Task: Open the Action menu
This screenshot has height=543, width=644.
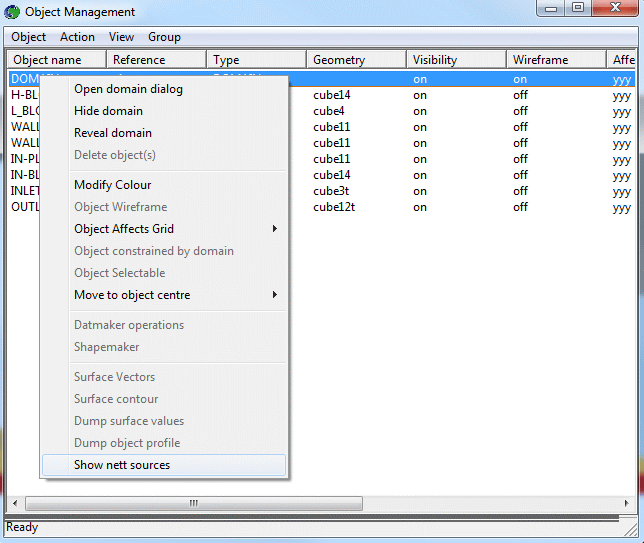Action: pyautogui.click(x=77, y=37)
